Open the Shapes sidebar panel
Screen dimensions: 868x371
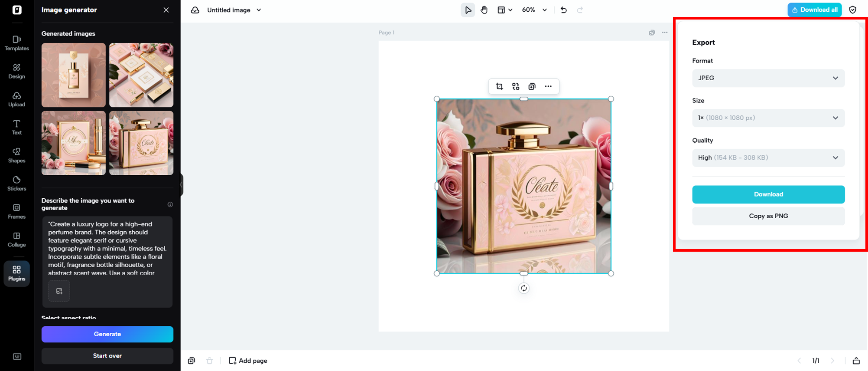pyautogui.click(x=17, y=155)
